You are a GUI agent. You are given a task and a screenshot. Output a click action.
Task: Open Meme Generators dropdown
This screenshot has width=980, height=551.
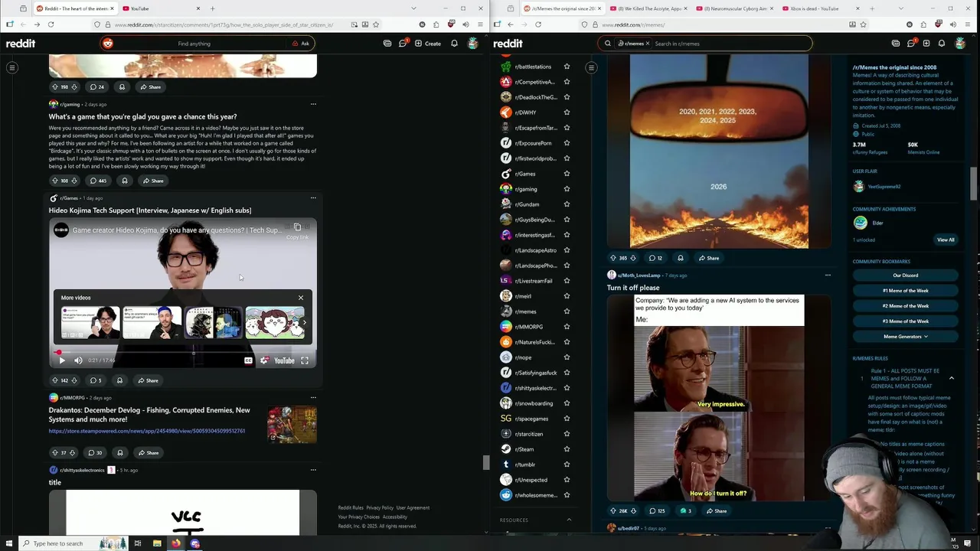pos(905,337)
